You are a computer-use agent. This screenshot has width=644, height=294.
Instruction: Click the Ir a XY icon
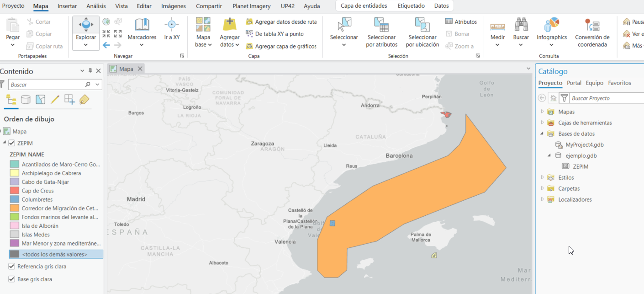171,25
